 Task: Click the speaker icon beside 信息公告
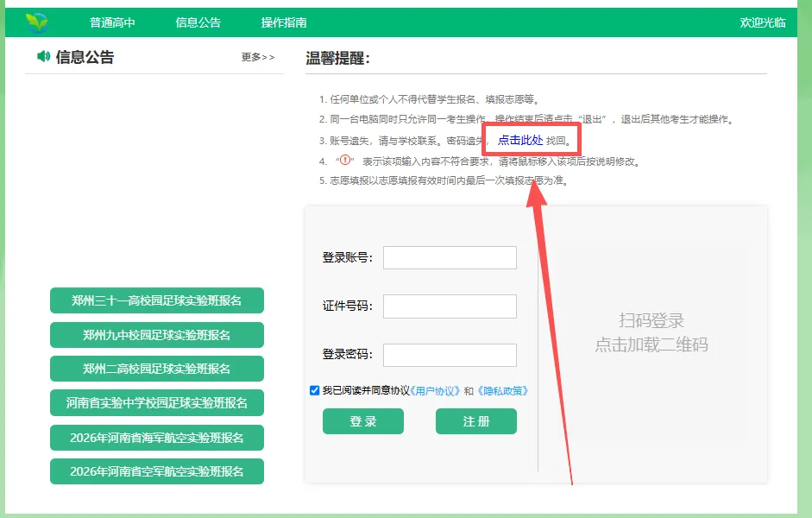43,56
